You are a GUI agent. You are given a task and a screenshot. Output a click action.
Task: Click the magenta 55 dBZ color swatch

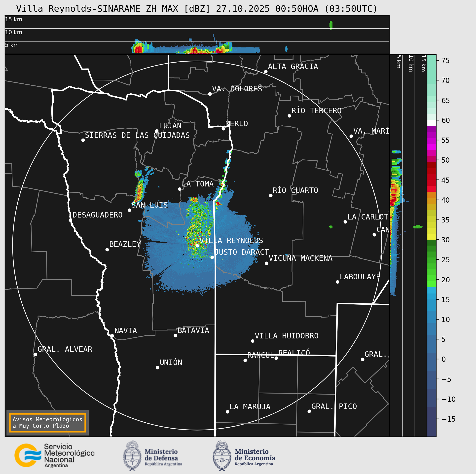(432, 141)
